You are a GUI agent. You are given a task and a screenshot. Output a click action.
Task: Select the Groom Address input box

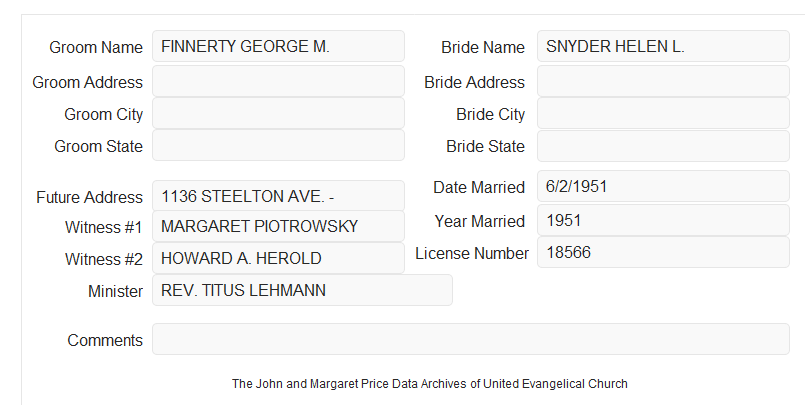pos(278,81)
